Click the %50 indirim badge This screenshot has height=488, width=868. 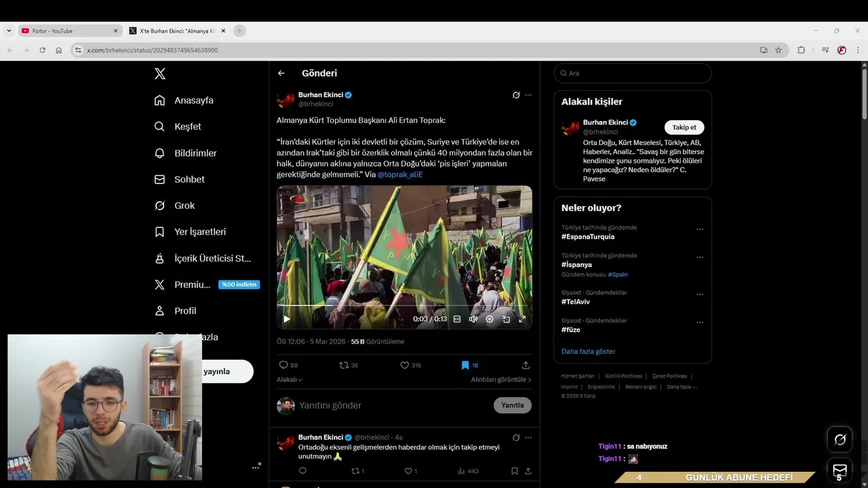(239, 285)
